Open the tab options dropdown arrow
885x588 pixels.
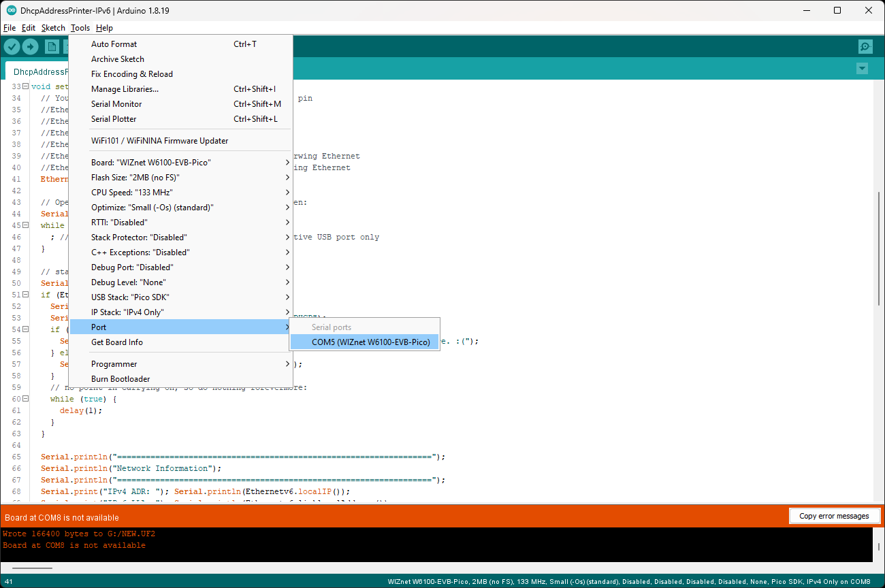point(863,69)
